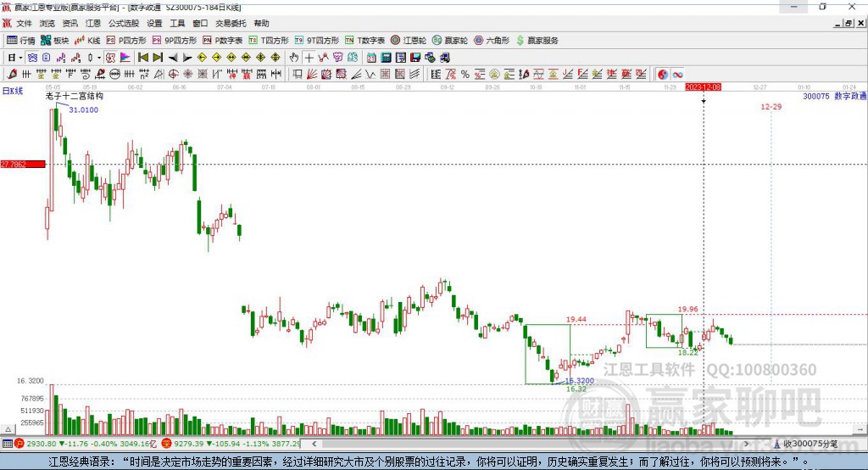Open the 交易委托 menu
Viewport: 868px width, 470px height.
231,23
